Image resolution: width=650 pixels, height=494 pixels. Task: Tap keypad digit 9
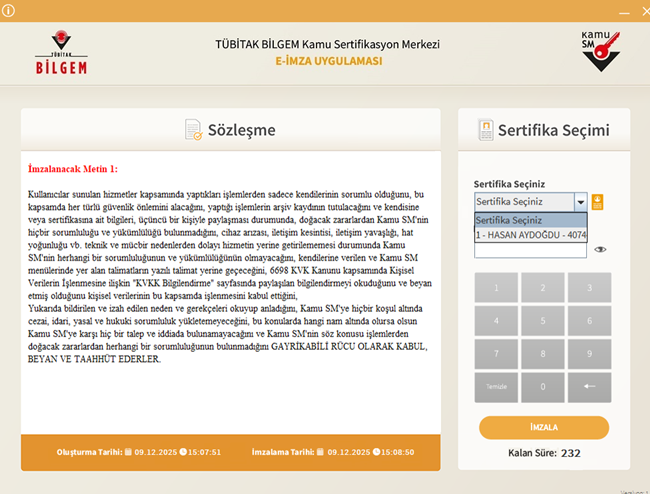pos(589,354)
